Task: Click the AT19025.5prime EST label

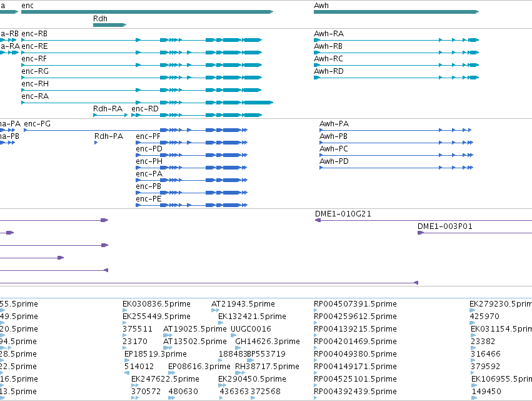Action: [195, 329]
